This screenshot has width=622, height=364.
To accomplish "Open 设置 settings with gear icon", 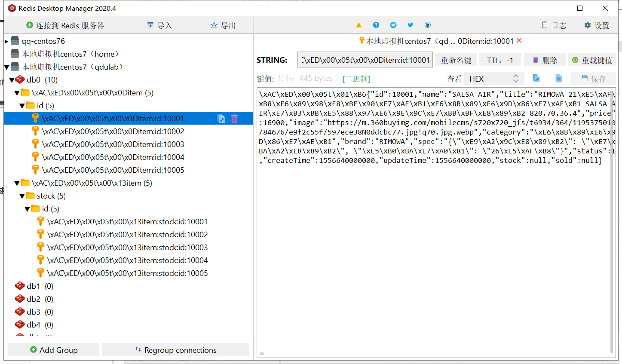I will pos(597,25).
